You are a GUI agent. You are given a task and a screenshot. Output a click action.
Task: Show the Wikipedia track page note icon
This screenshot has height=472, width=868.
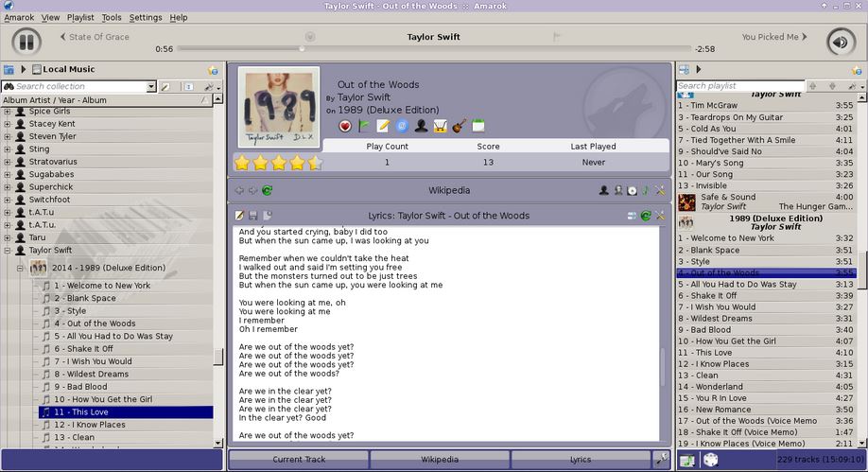pyautogui.click(x=646, y=190)
